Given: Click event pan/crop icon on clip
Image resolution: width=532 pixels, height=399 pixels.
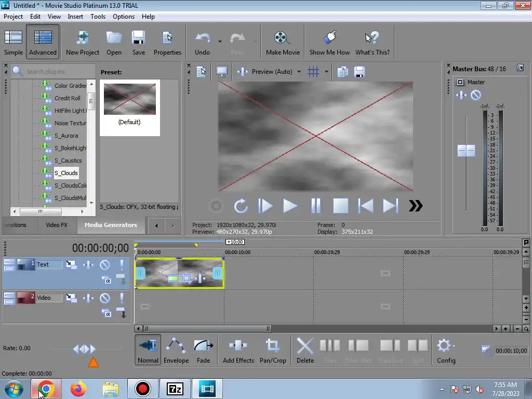Looking at the screenshot, I should pyautogui.click(x=187, y=278).
